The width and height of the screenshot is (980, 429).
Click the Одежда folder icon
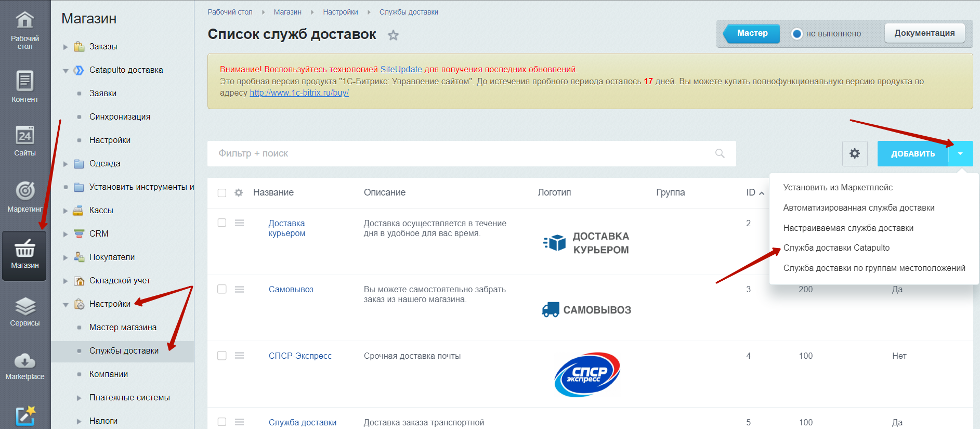pos(79,163)
